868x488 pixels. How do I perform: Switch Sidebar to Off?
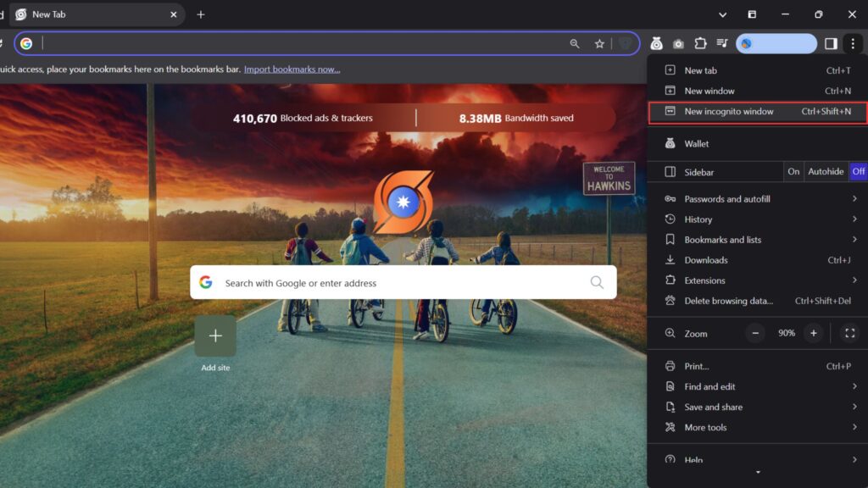pyautogui.click(x=858, y=172)
